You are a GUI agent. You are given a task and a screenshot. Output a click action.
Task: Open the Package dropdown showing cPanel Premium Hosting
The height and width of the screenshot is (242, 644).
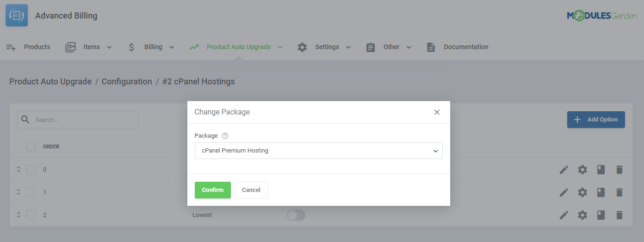click(318, 151)
